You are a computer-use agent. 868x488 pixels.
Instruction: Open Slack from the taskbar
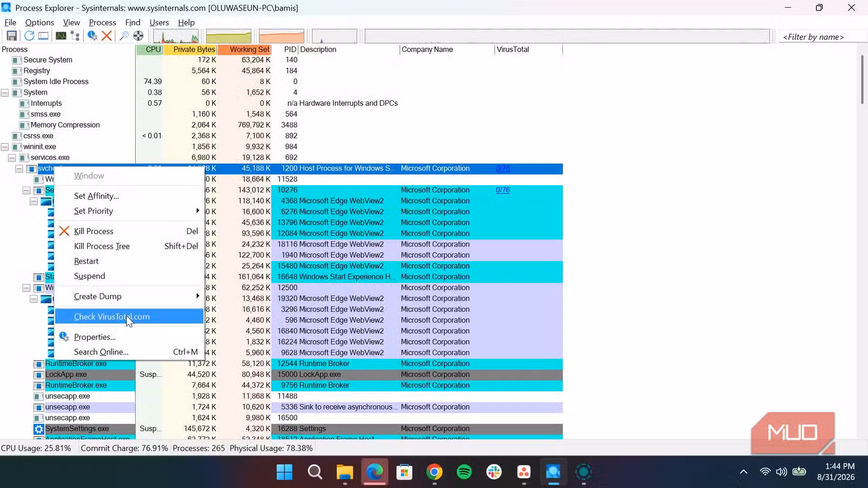494,472
